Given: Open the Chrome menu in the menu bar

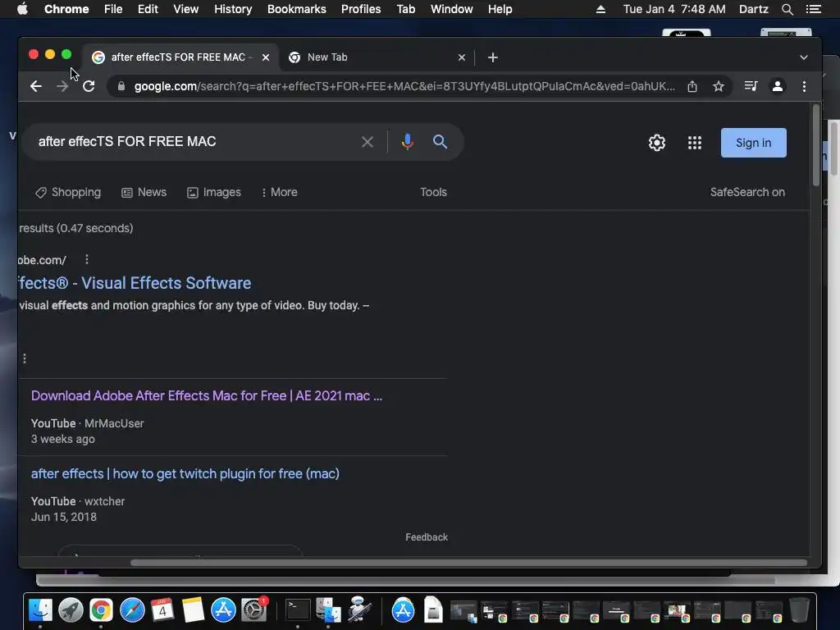Looking at the screenshot, I should (66, 9).
